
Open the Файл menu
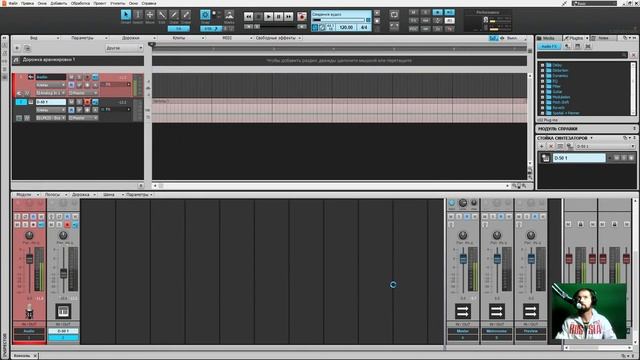click(x=13, y=3)
